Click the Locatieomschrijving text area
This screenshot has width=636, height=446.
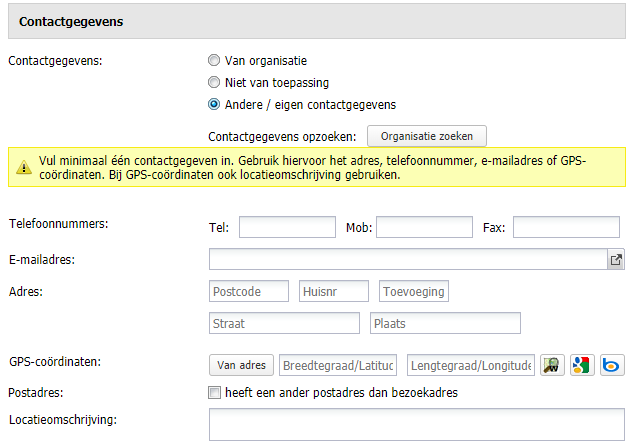[x=417, y=425]
